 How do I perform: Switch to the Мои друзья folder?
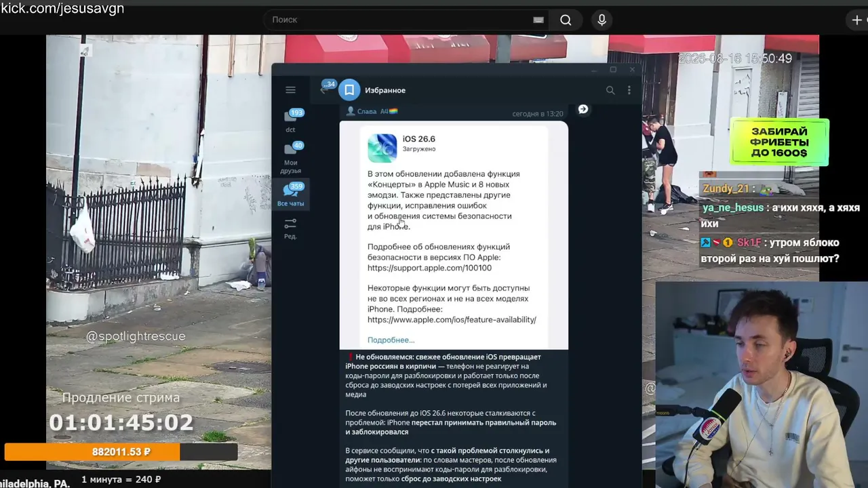tap(291, 157)
